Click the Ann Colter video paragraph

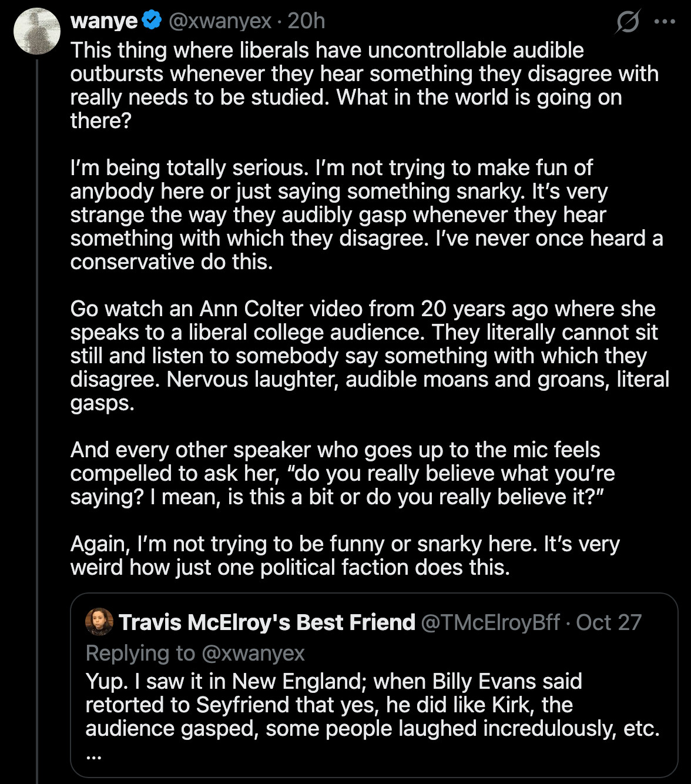[370, 356]
